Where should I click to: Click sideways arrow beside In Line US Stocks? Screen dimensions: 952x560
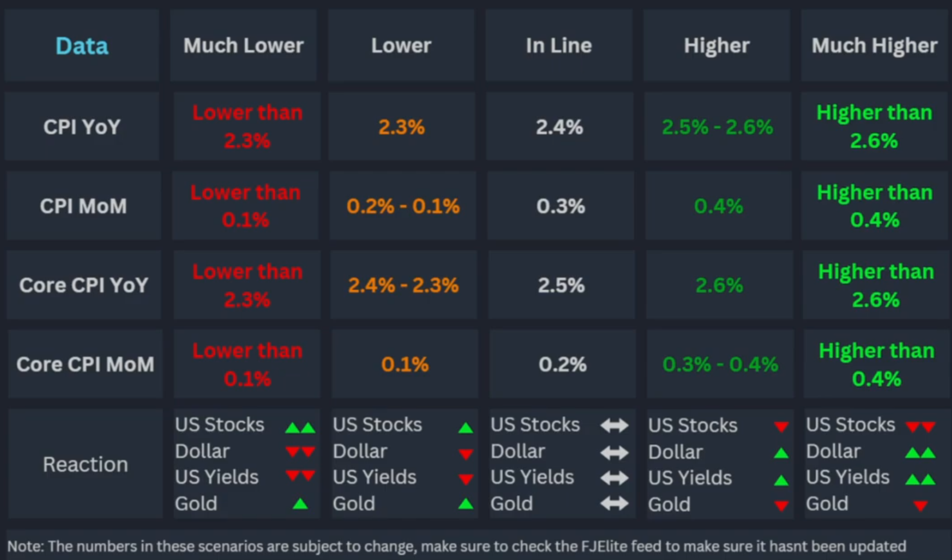614,426
